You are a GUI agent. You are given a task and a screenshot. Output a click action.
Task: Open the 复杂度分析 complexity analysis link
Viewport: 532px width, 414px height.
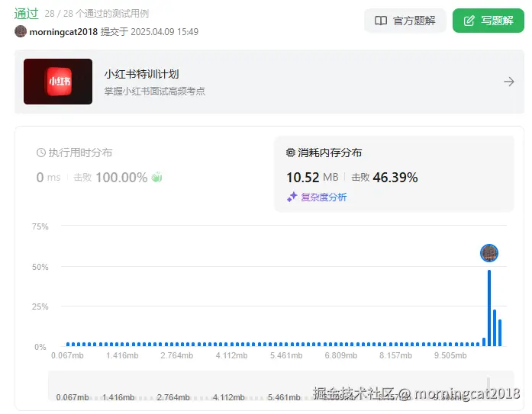coord(324,197)
